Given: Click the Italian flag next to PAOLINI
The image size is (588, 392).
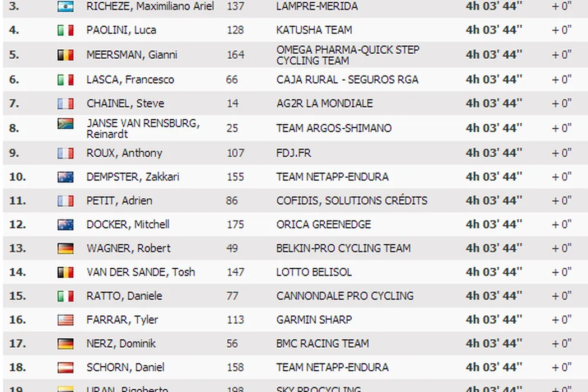Looking at the screenshot, I should (x=66, y=30).
